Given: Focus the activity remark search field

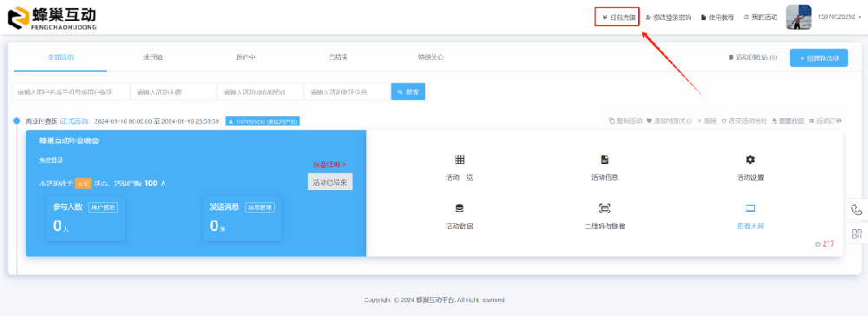Looking at the screenshot, I should pyautogui.click(x=347, y=91).
